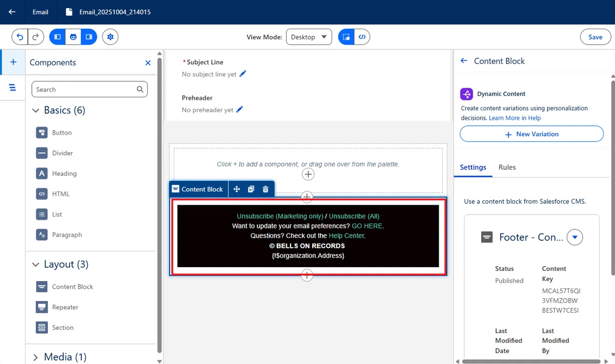
Task: Edit the preheader with pencil icon
Action: tap(239, 109)
